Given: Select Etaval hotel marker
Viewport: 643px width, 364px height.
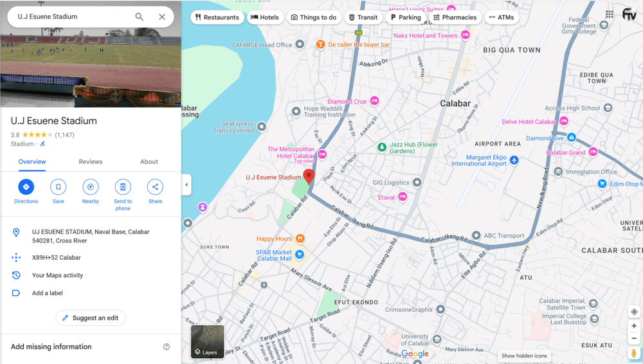Looking at the screenshot, I should click(x=403, y=197).
